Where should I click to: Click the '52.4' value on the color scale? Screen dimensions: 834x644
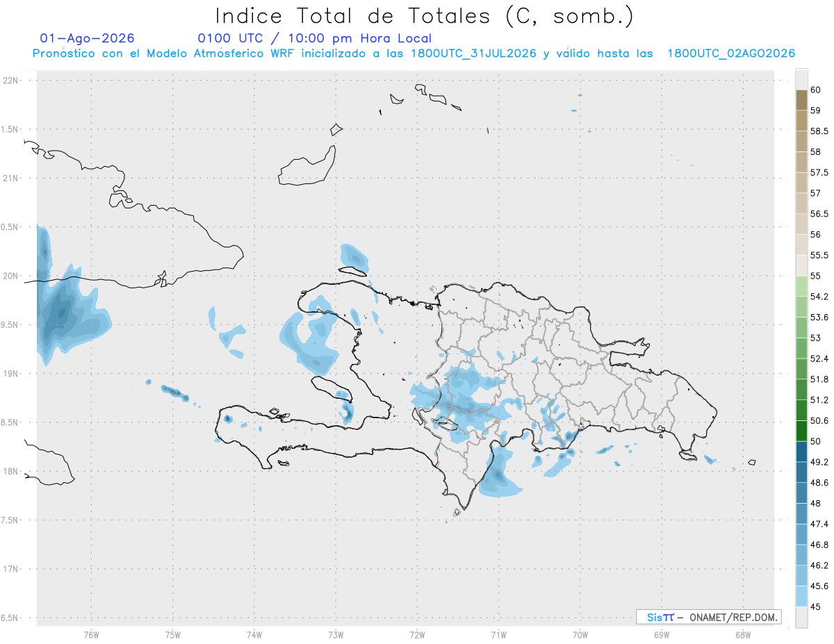(819, 358)
